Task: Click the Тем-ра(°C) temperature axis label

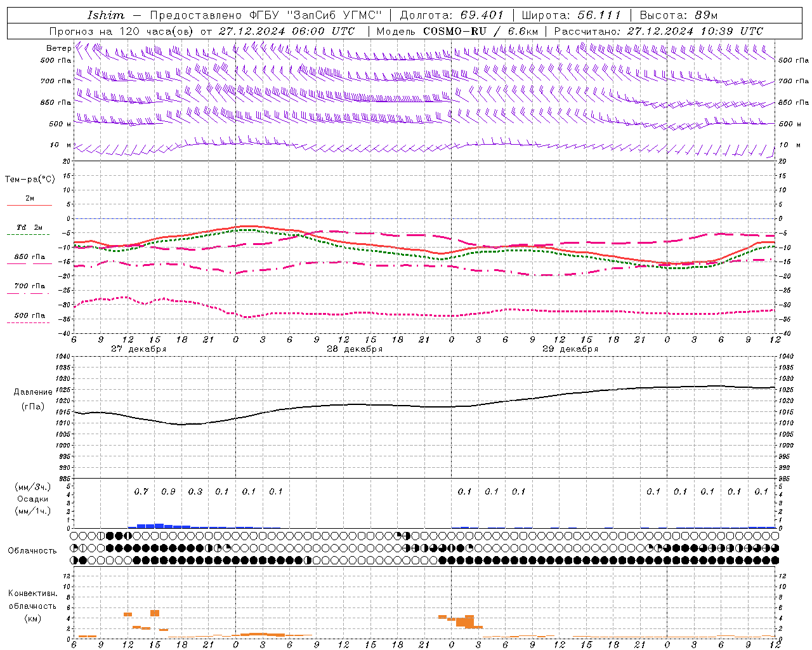Action: (x=30, y=180)
